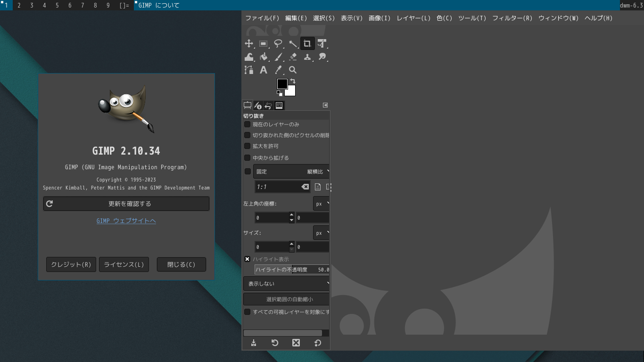Enable 拡大を許可 checkbox
The image size is (644, 362).
(x=247, y=146)
